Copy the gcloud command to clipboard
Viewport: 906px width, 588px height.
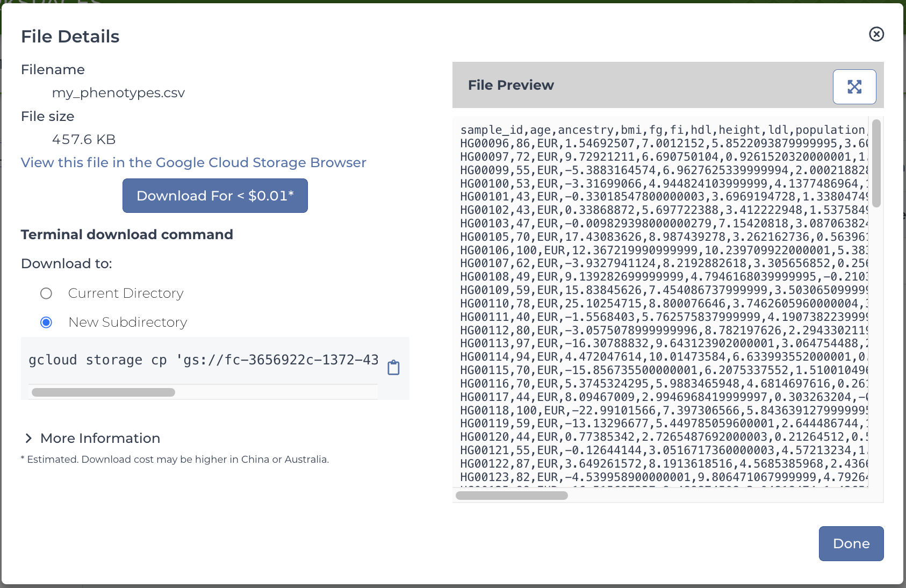[x=393, y=368]
